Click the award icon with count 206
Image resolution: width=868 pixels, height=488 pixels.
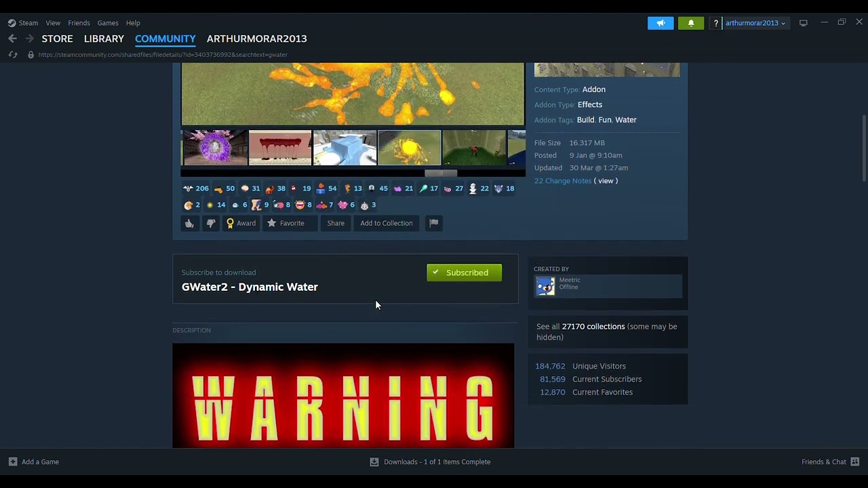pyautogui.click(x=188, y=188)
